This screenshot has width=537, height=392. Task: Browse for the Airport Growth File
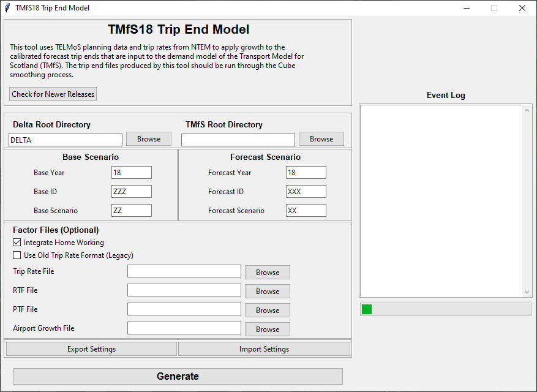(268, 330)
